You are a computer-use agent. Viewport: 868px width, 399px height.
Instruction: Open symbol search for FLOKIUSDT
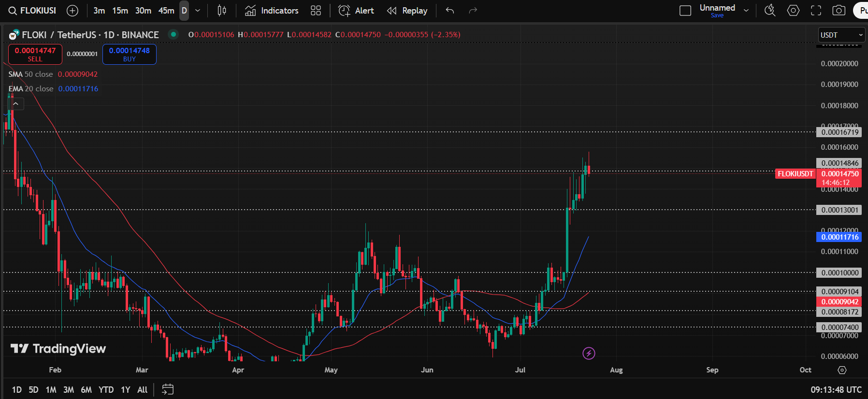click(x=32, y=11)
